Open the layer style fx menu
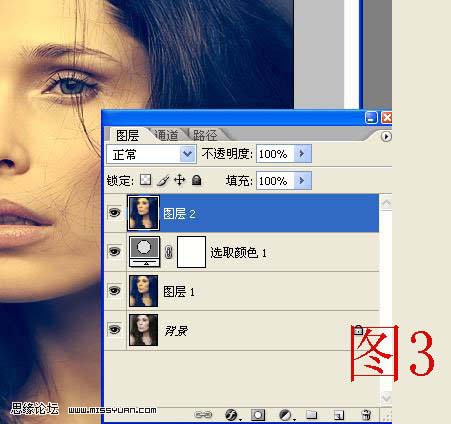Screen dimensions: 451x424 (x=231, y=415)
